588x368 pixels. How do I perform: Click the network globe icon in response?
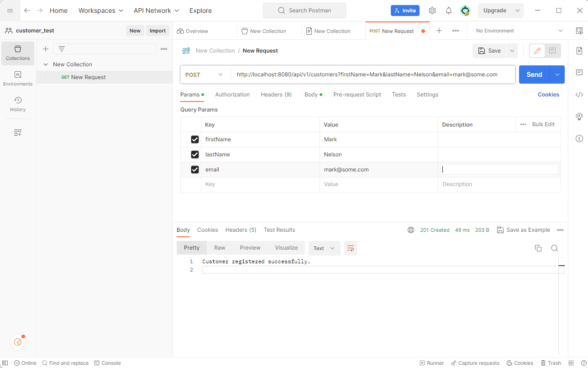point(411,230)
